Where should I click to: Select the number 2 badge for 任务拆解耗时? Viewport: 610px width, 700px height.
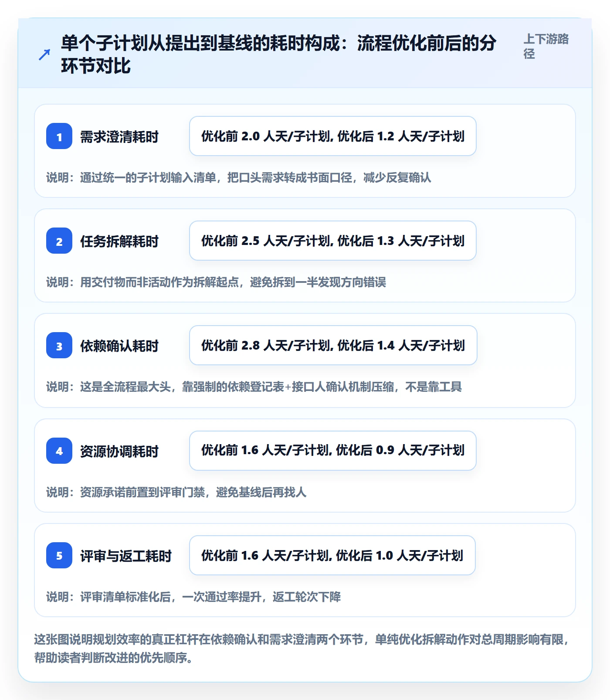pos(59,241)
